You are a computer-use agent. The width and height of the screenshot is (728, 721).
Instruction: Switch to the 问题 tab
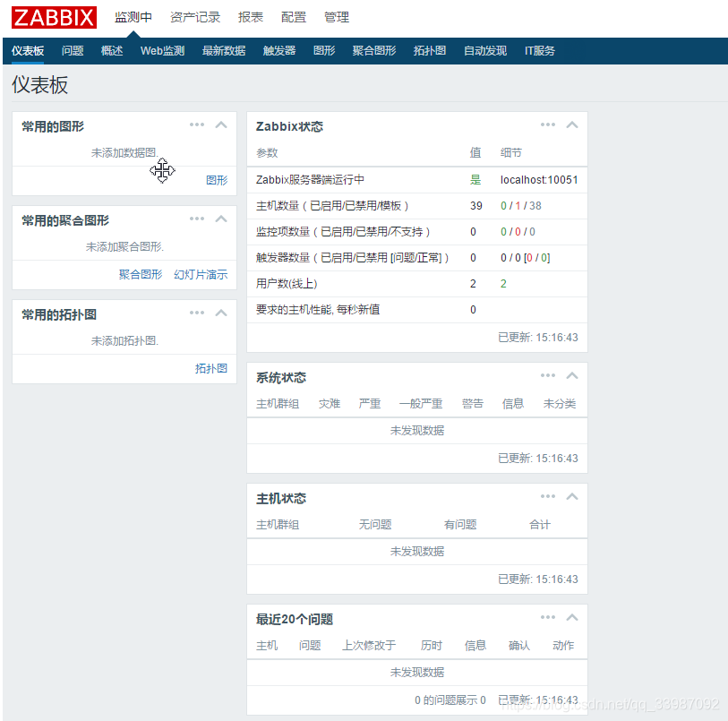pos(72,51)
